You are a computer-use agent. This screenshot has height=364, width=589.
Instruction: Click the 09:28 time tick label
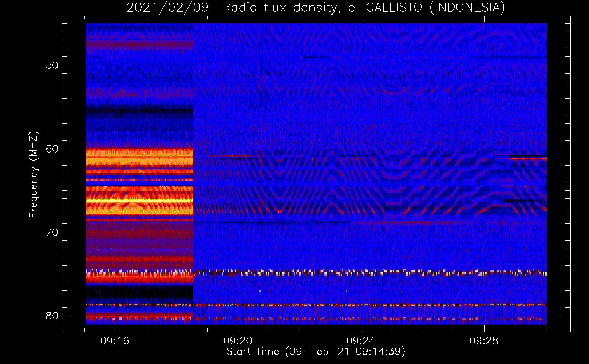[484, 341]
